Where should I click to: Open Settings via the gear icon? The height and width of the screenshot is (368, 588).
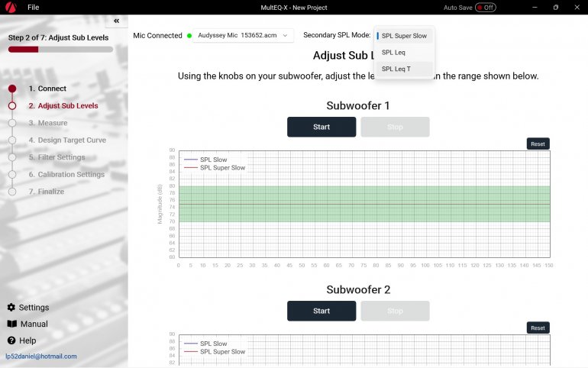point(11,307)
